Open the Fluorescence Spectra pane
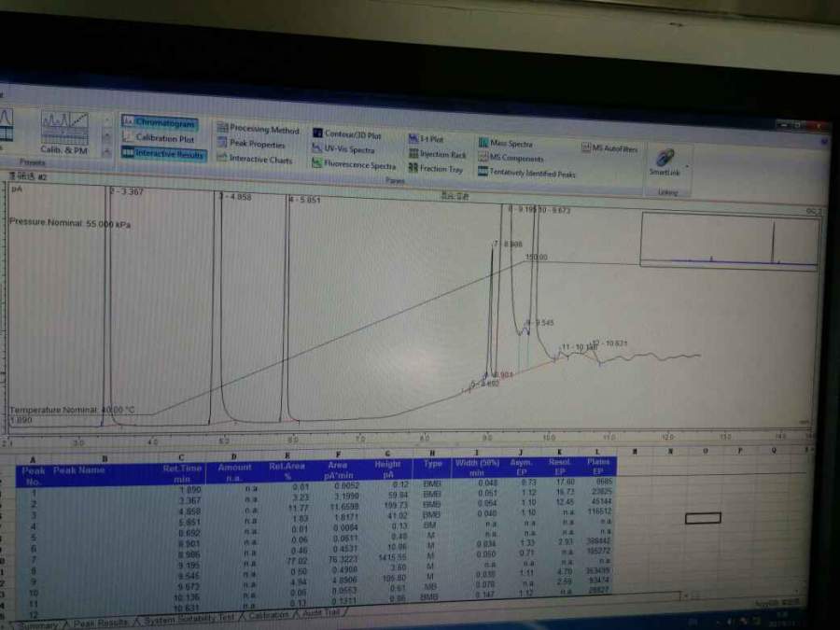Viewport: 840px width, 630px height. click(354, 164)
